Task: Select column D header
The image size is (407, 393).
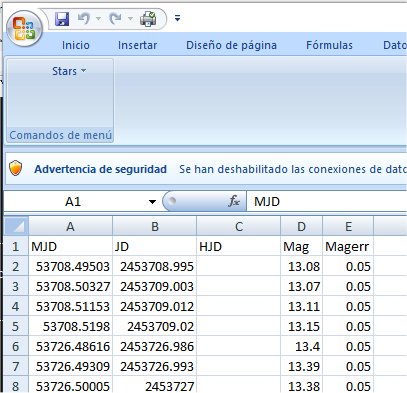Action: point(301,227)
